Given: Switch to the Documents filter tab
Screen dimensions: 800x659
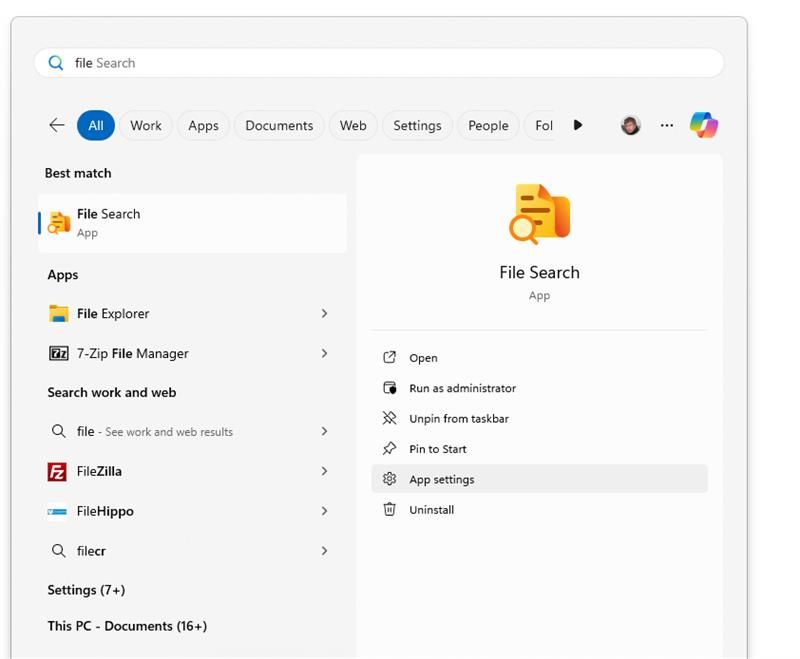Looking at the screenshot, I should pyautogui.click(x=279, y=125).
